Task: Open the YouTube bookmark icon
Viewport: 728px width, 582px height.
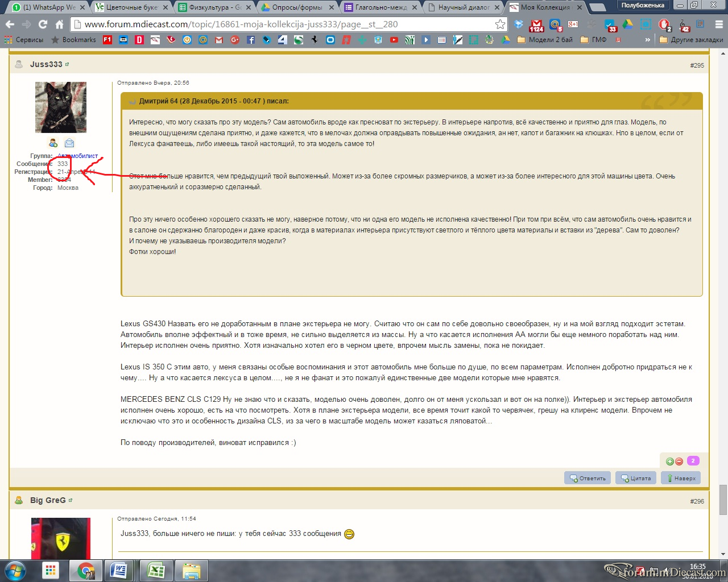Action: coord(394,40)
